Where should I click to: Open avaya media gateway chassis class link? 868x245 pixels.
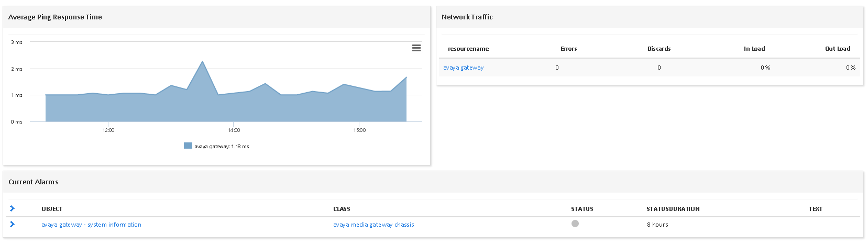pyautogui.click(x=373, y=225)
